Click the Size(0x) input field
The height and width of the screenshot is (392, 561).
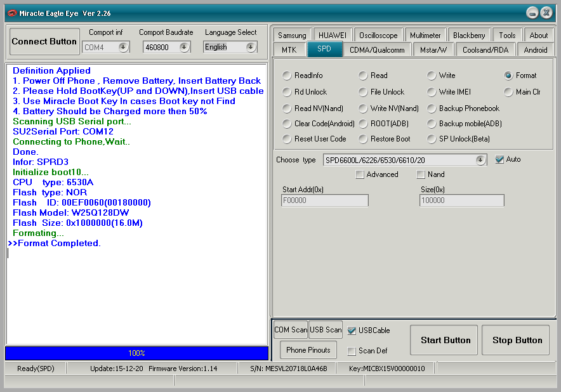coord(462,200)
